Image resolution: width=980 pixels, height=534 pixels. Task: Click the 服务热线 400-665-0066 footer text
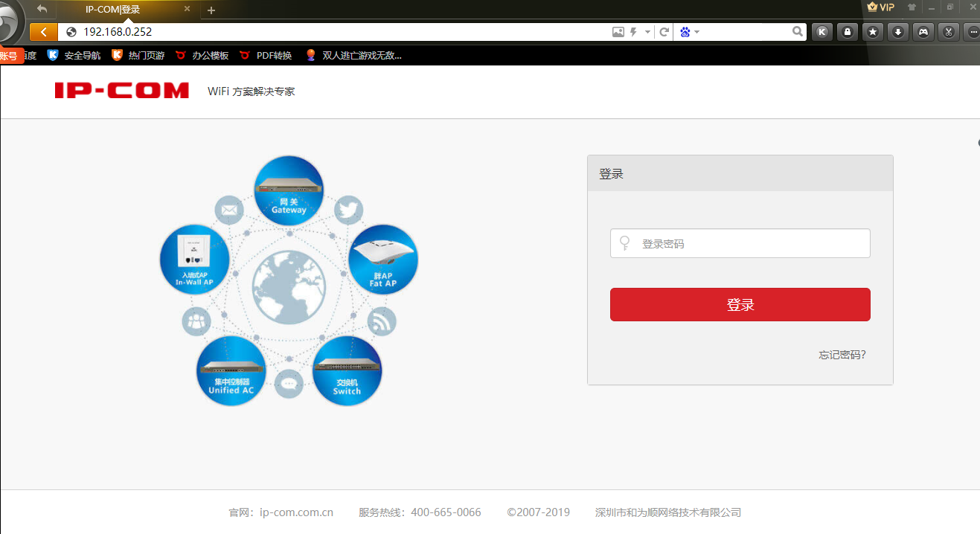coord(420,512)
